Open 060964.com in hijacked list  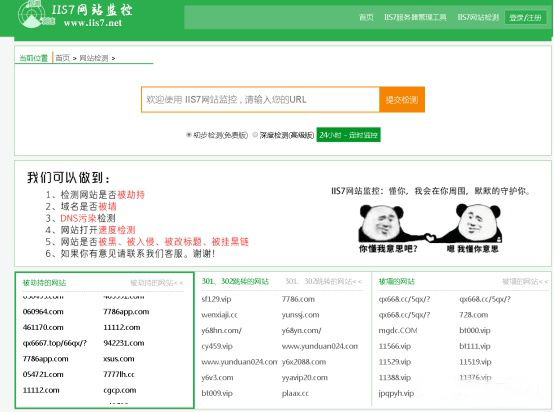[43, 312]
